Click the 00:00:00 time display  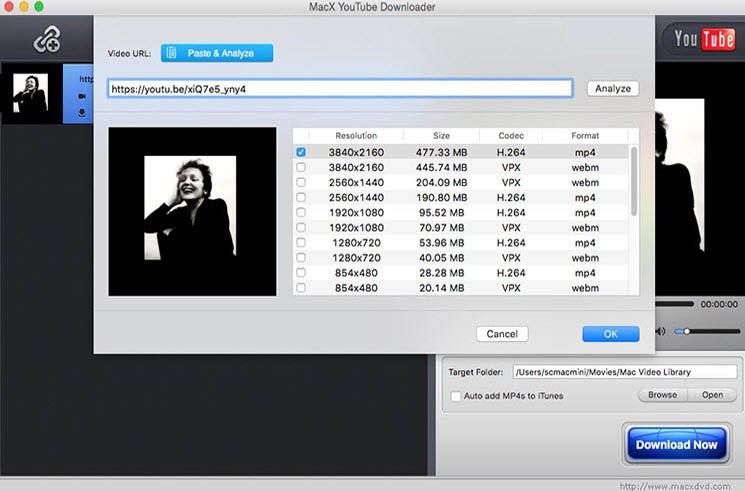pos(719,304)
